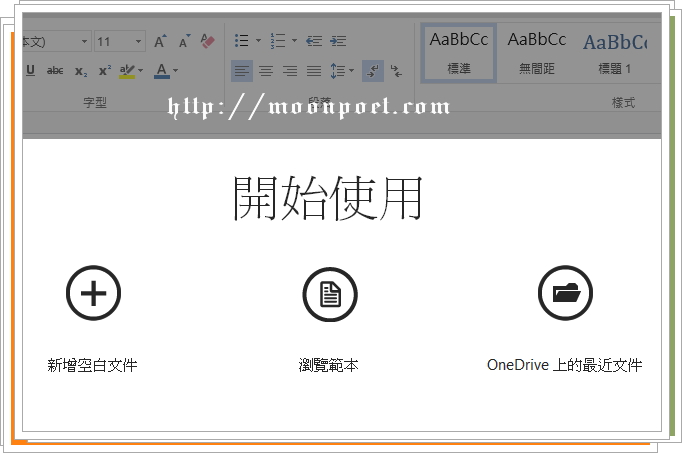Open OneDrive recent documents folder icon

pos(565,293)
